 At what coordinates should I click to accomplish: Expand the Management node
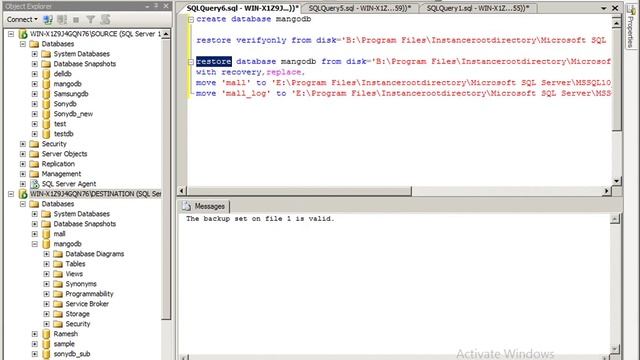23,174
